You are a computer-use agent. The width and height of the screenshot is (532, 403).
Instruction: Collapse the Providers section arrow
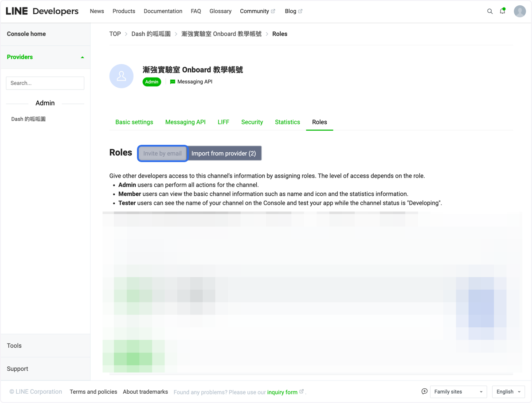click(x=82, y=57)
